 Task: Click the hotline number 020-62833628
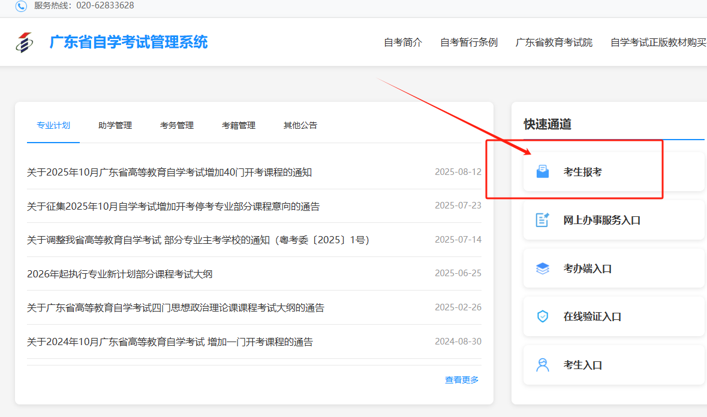point(105,5)
